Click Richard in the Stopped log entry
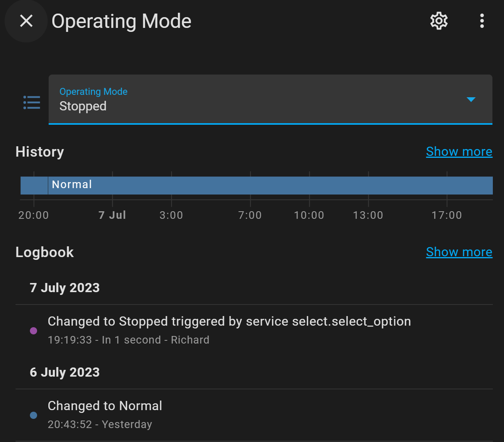Viewport: 504px width, 442px height. point(190,340)
